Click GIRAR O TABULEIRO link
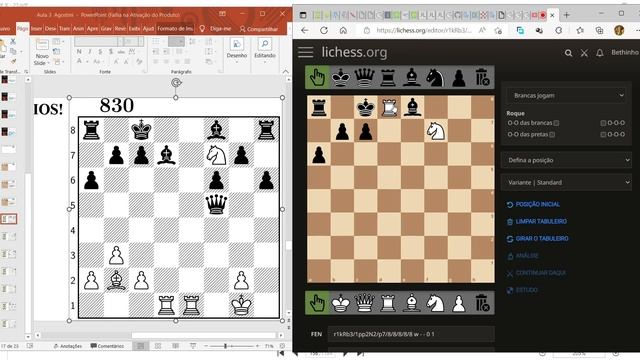This screenshot has height=360, width=640. pyautogui.click(x=537, y=238)
